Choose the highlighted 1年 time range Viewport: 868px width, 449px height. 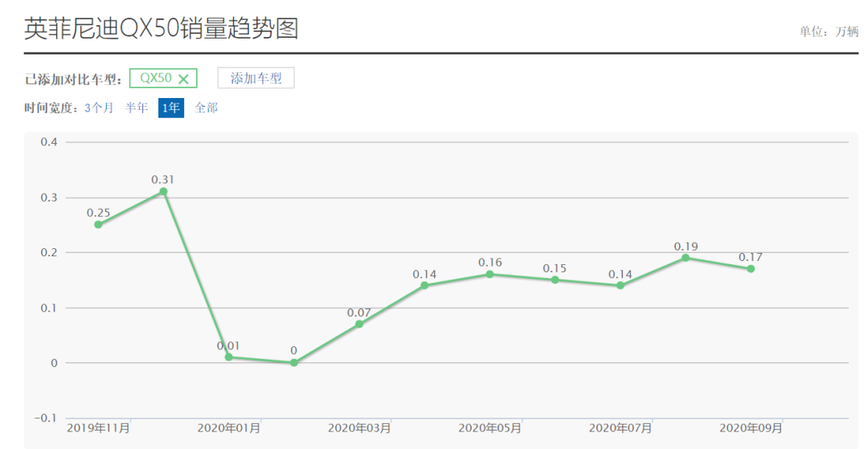tap(170, 108)
